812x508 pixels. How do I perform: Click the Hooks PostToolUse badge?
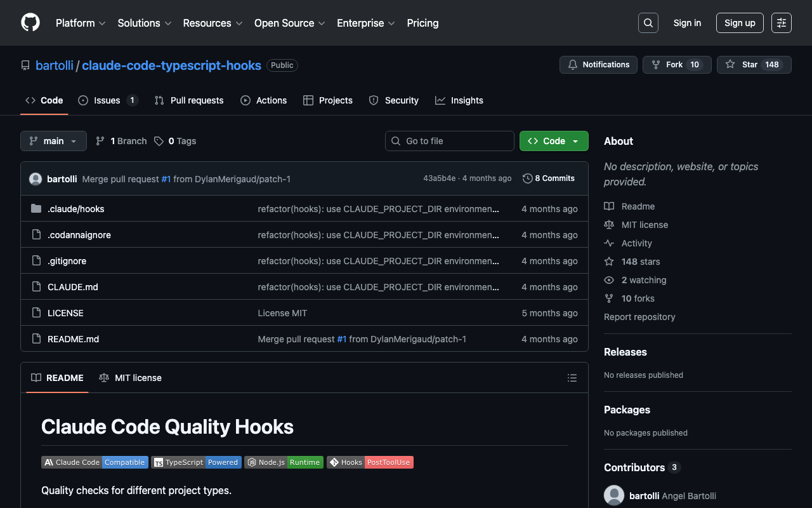click(370, 462)
